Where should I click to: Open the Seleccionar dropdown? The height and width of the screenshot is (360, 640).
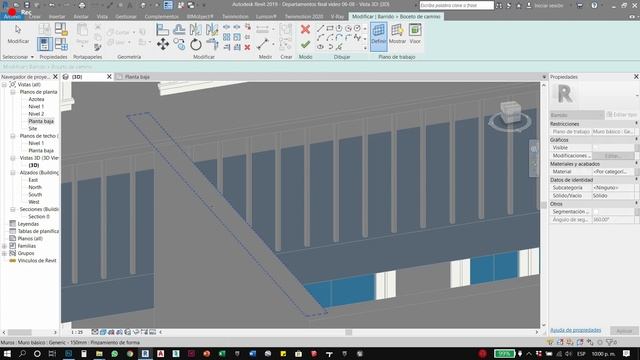coord(18,57)
